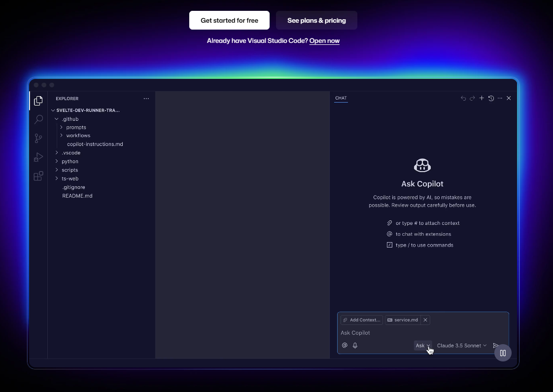Show chat history clock icon

tap(491, 98)
